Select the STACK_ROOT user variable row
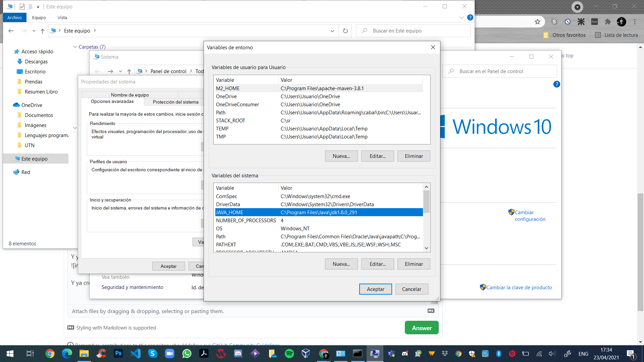 (319, 121)
